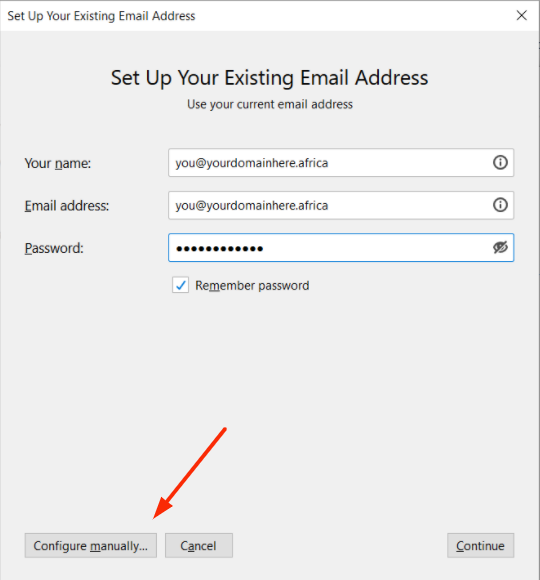540x580 pixels.
Task: Click the window title bar text
Action: 101,16
